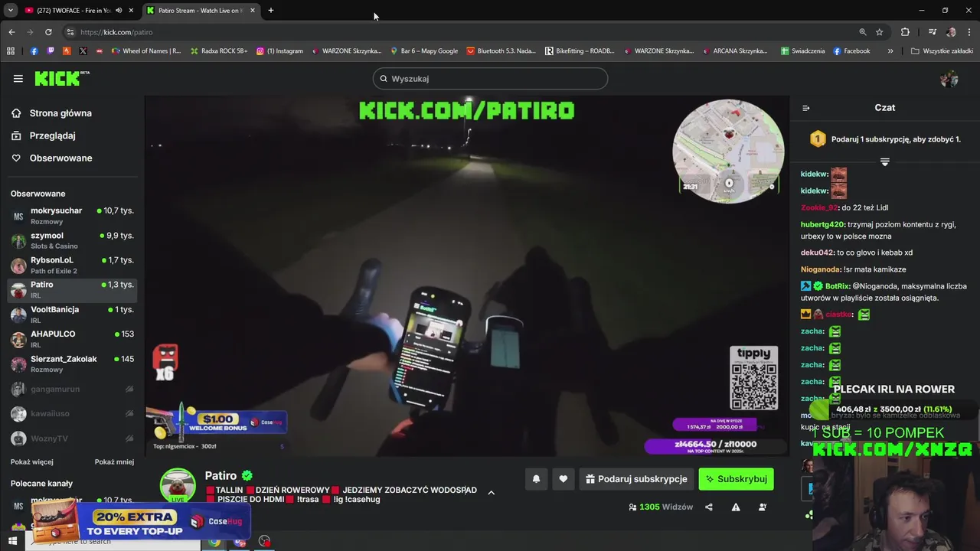Click the Podaruj subskrypcje gift button
980x551 pixels.
(x=636, y=479)
